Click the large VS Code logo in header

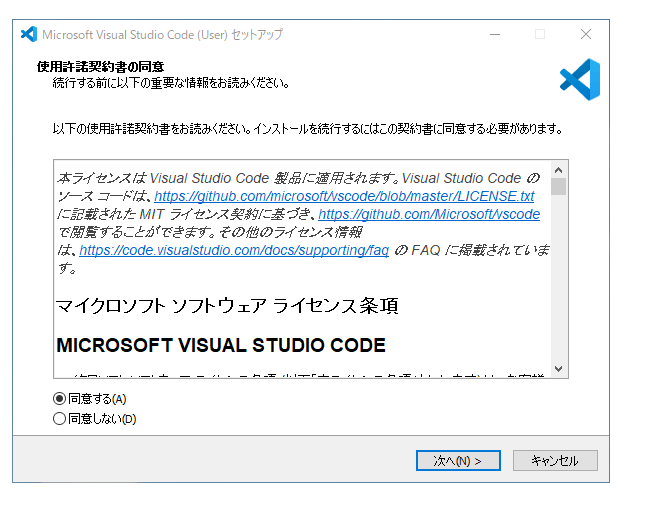[580, 79]
